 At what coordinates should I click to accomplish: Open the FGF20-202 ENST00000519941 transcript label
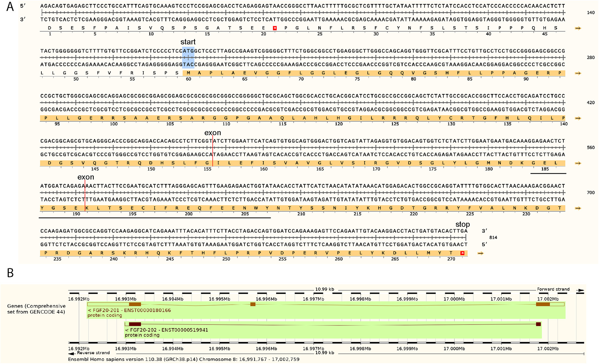tap(166, 330)
